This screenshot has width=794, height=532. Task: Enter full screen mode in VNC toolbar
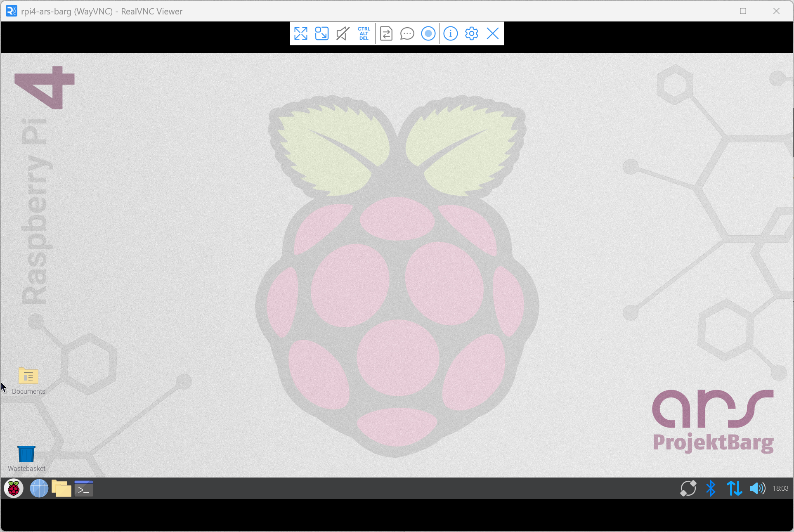pos(301,33)
